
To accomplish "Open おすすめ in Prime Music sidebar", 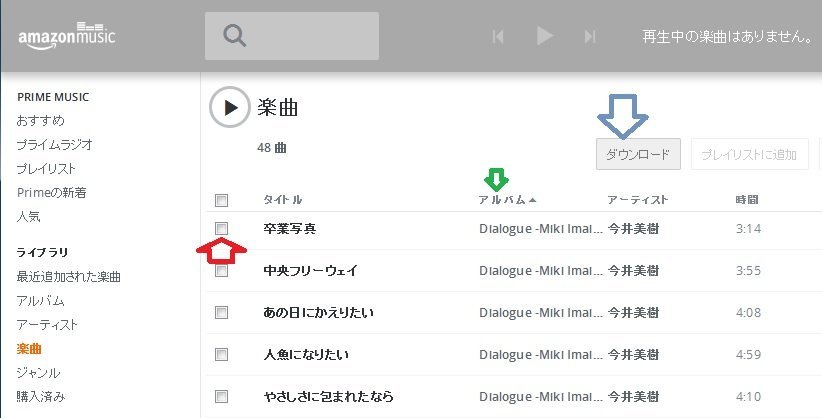I will coord(40,120).
